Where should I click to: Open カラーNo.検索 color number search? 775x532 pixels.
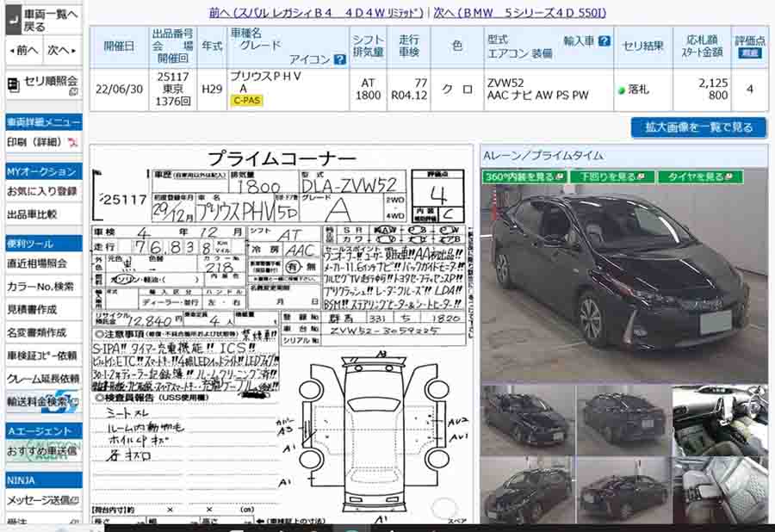pos(40,287)
